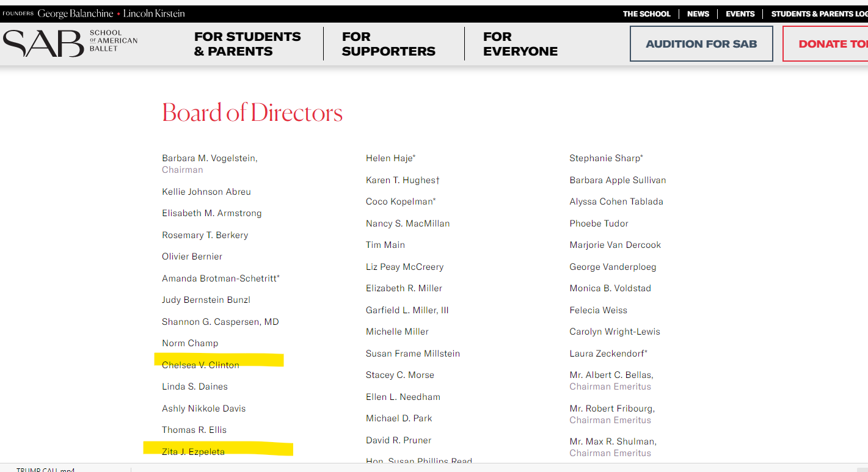868x472 pixels.
Task: Select the name Thomas R. Ellis
Action: [x=194, y=430]
